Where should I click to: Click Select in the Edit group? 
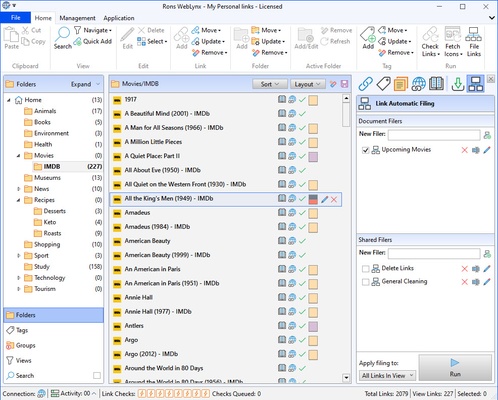(152, 41)
